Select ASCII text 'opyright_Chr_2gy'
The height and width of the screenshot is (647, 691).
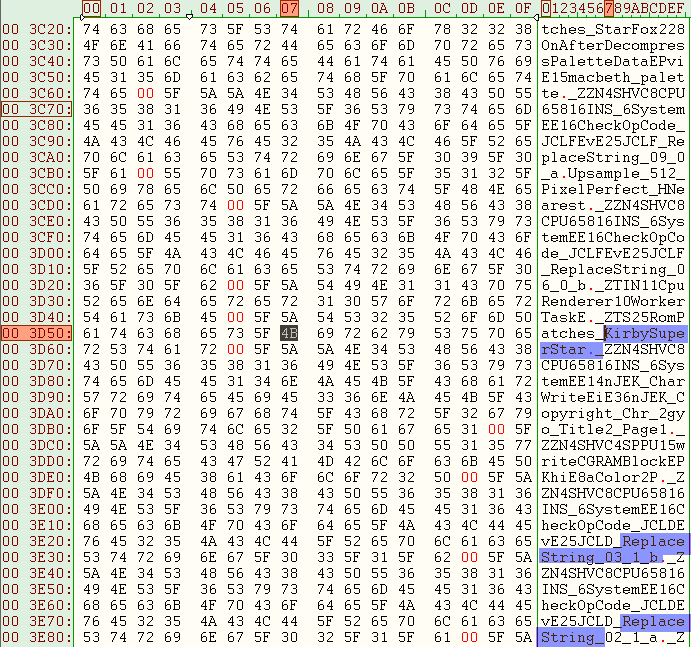coord(613,413)
